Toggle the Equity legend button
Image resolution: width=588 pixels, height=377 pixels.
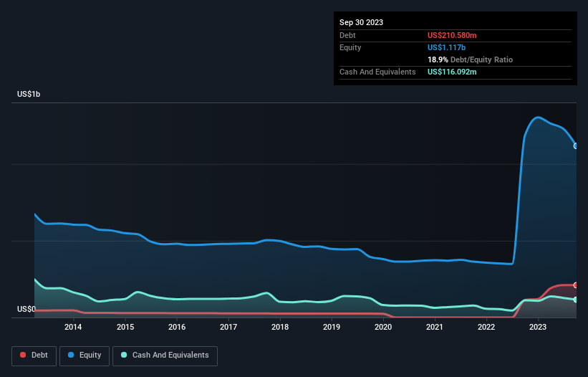85,355
